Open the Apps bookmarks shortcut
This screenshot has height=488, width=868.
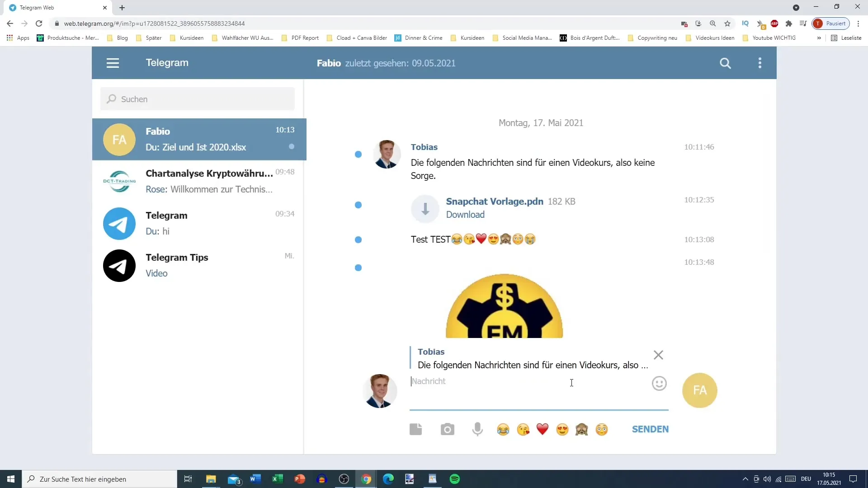click(18, 38)
